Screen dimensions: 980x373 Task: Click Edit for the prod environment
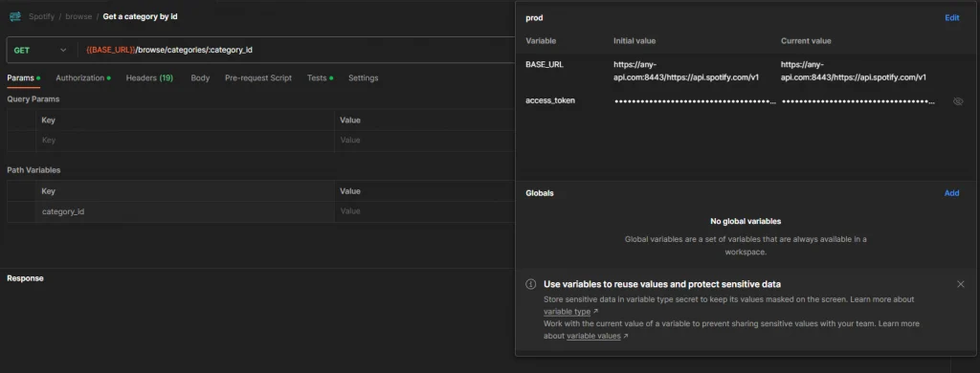(952, 18)
